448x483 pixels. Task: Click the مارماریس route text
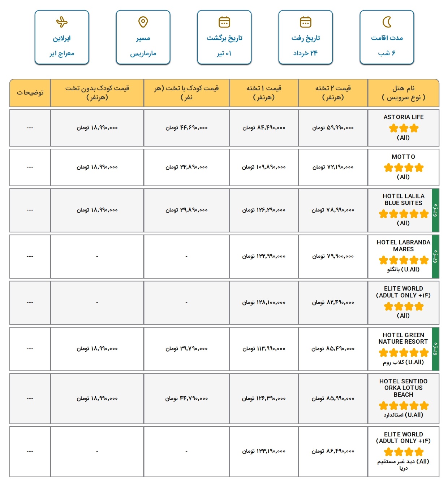pyautogui.click(x=143, y=53)
